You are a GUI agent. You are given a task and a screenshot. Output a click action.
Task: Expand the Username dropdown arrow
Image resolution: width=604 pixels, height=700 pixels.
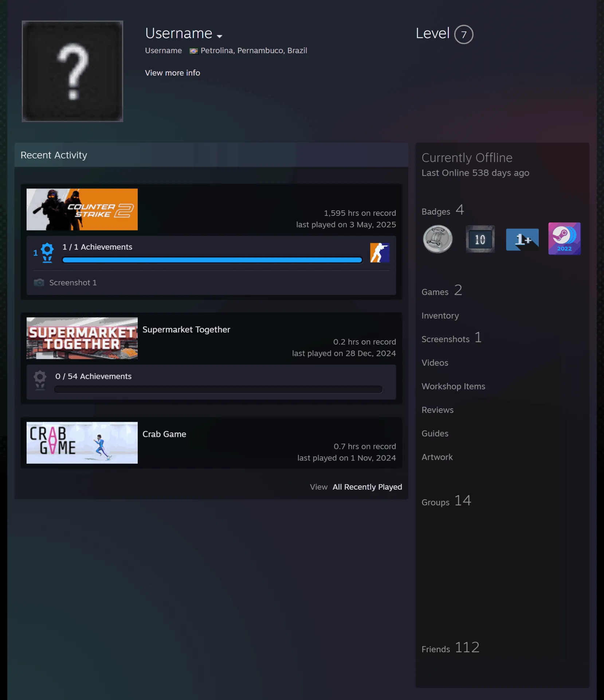click(219, 36)
